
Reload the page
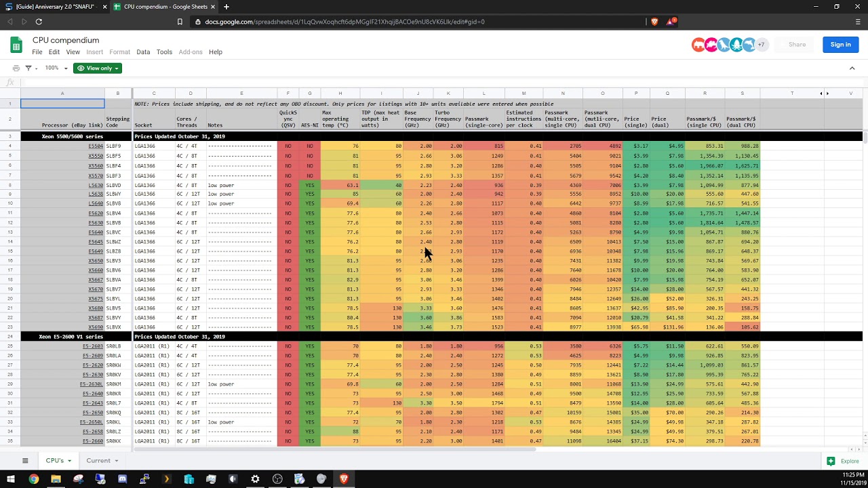tap(39, 22)
